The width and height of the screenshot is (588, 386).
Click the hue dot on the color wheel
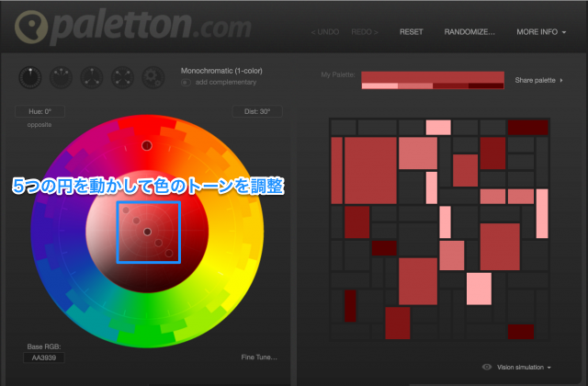(147, 145)
